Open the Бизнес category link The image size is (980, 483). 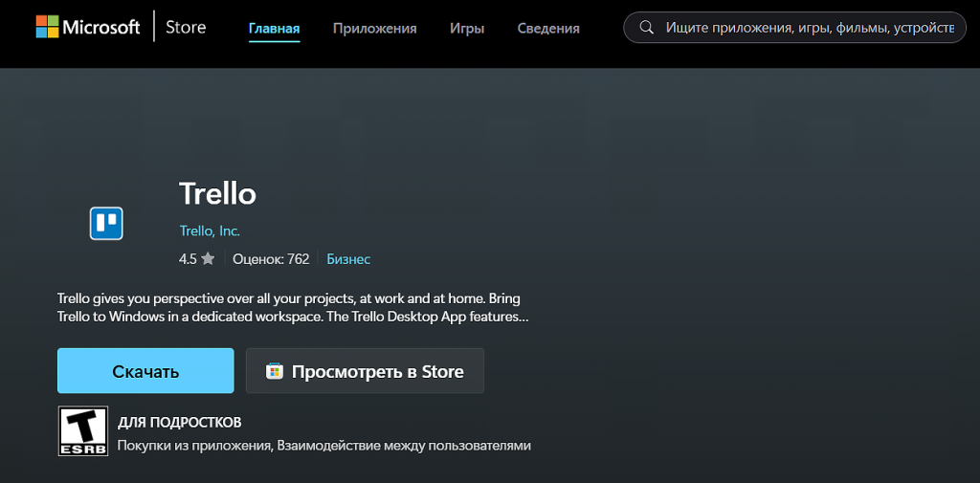(x=348, y=258)
